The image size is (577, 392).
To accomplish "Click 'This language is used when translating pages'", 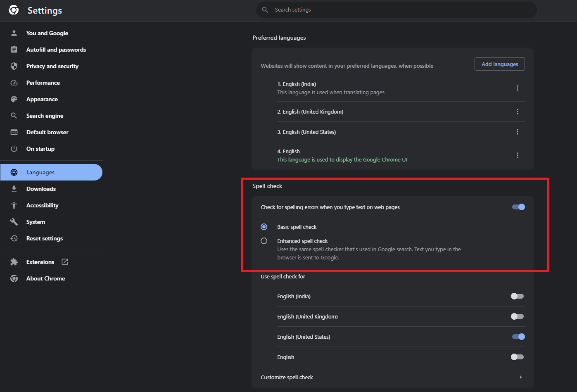I will [331, 92].
